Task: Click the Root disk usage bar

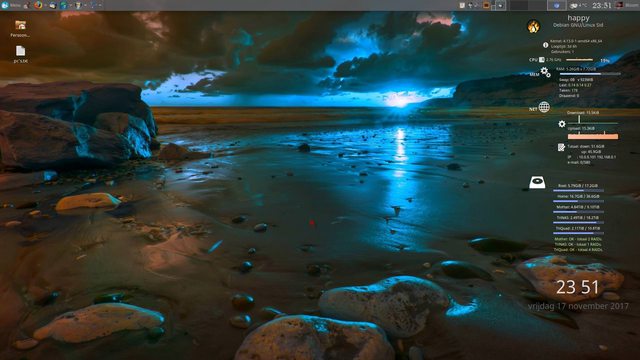Action: pyautogui.click(x=578, y=191)
